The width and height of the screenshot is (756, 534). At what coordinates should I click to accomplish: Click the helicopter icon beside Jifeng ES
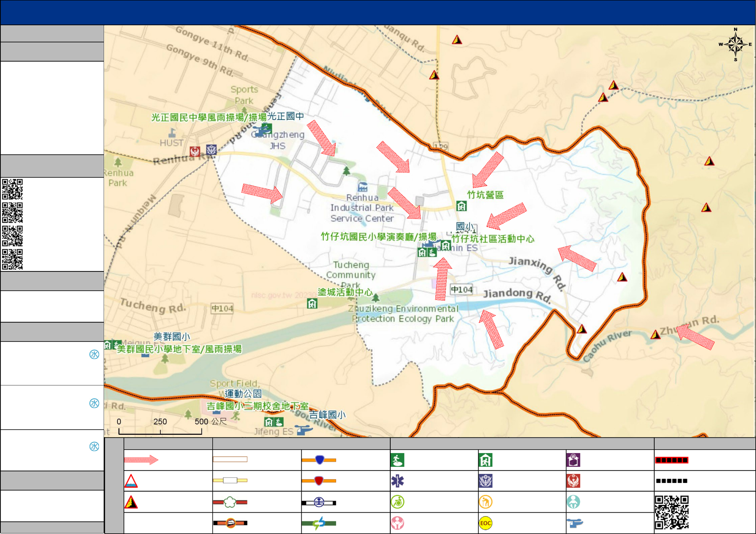[x=304, y=430]
